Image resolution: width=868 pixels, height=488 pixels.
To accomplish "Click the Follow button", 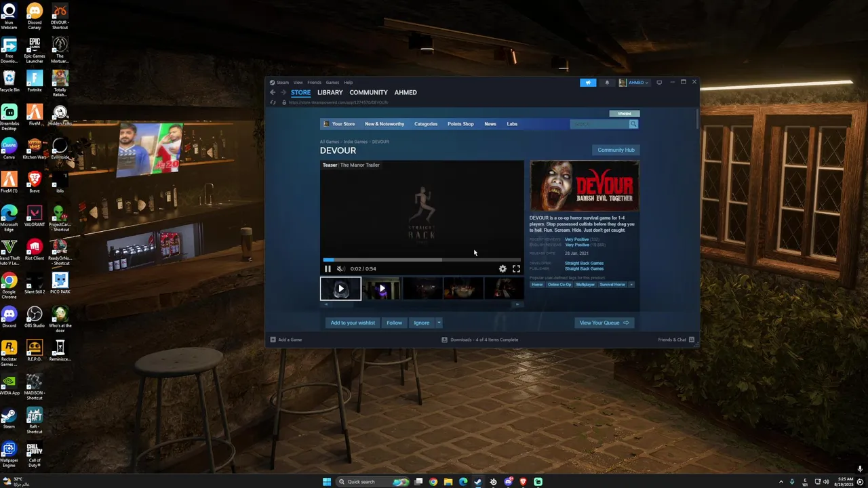I will [394, 323].
